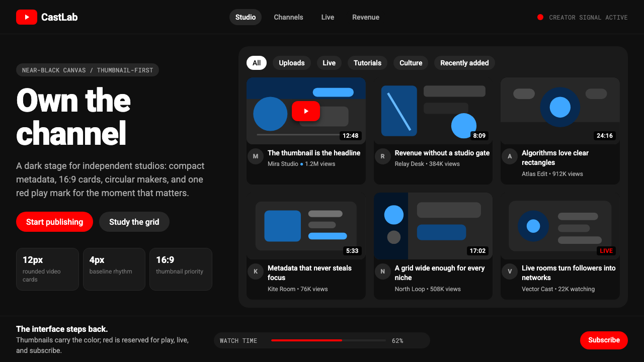Filter by the Tutorials chip
This screenshot has width=644, height=362.
point(367,63)
